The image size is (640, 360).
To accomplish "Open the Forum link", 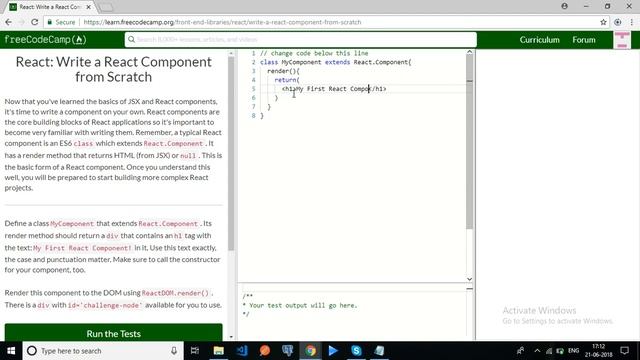I will (584, 40).
